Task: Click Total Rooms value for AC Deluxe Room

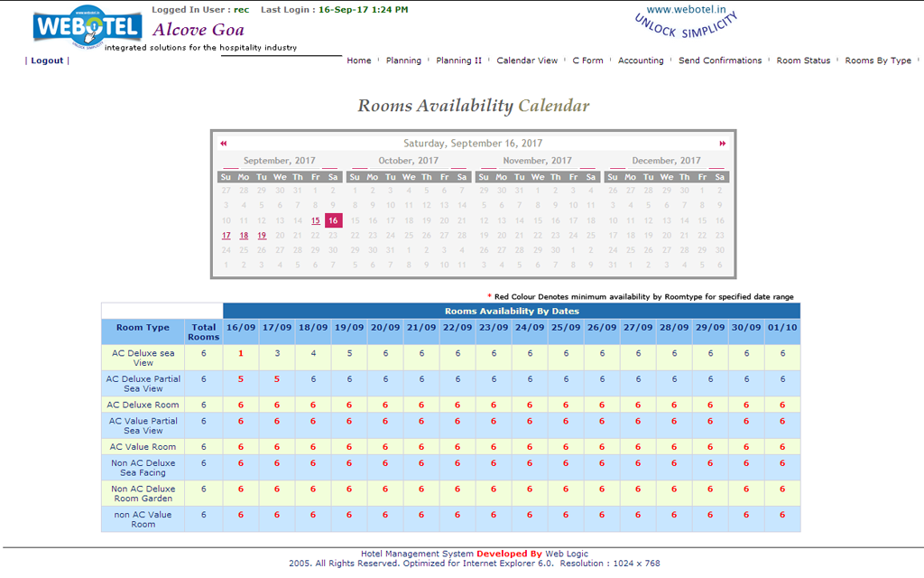Action: (204, 405)
